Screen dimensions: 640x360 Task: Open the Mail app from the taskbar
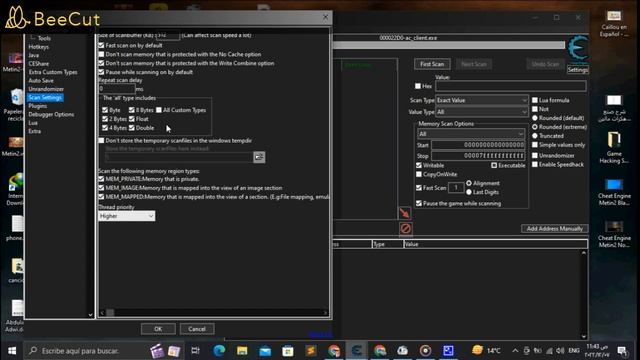265,351
